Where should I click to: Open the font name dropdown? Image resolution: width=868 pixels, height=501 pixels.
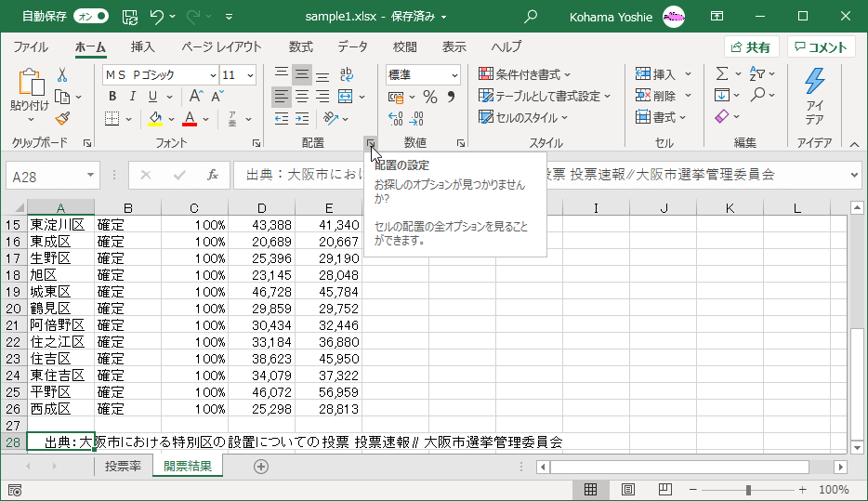213,75
